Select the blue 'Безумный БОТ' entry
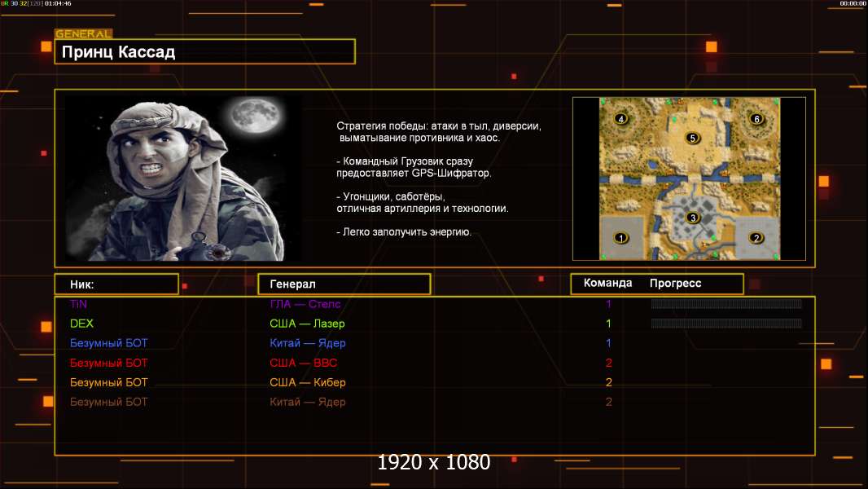The width and height of the screenshot is (868, 489). (108, 343)
